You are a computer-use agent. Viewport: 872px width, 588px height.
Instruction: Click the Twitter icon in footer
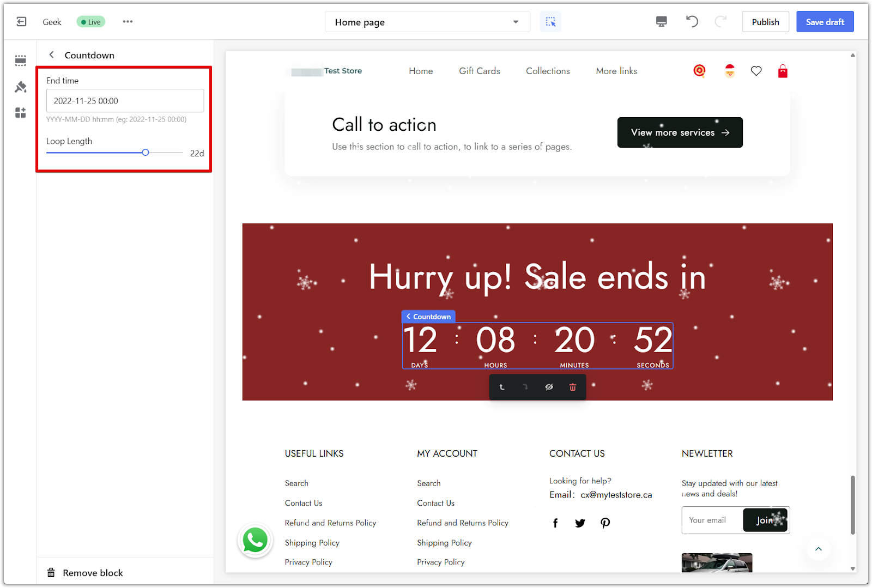[580, 523]
